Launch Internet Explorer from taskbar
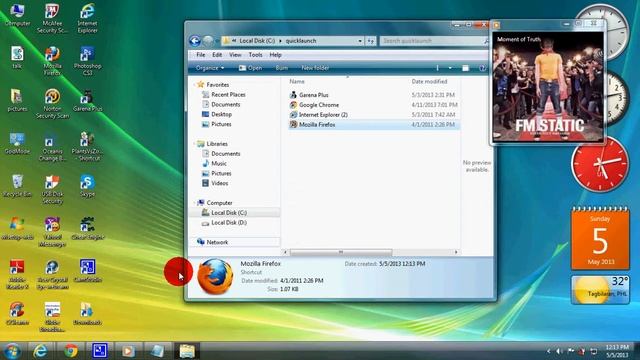Screen dimensions: 640x360 click(40, 351)
